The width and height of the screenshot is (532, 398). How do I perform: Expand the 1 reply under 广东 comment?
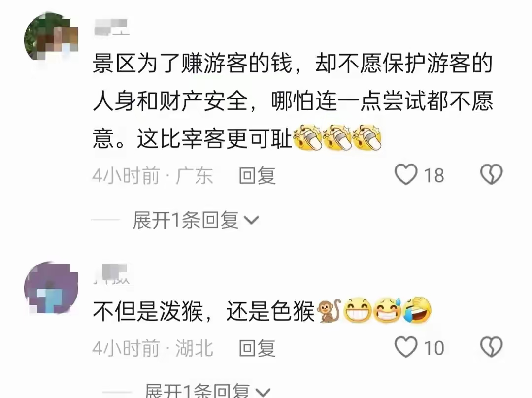click(196, 220)
